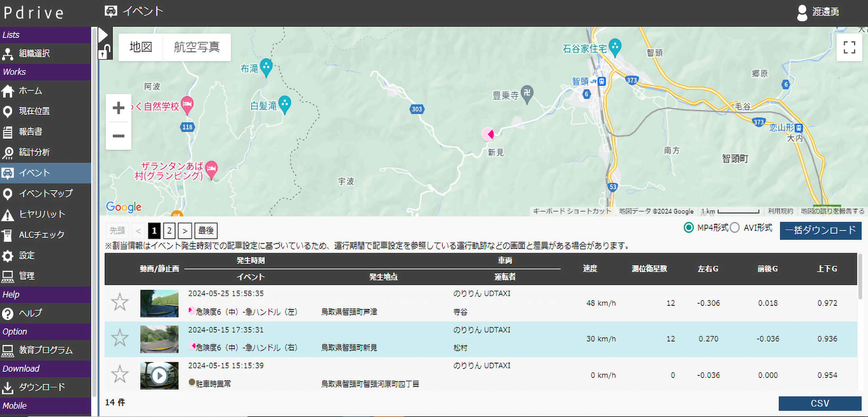Favorite the 2024-05-25 15:58:35 event star
The image size is (868, 417).
point(120,302)
